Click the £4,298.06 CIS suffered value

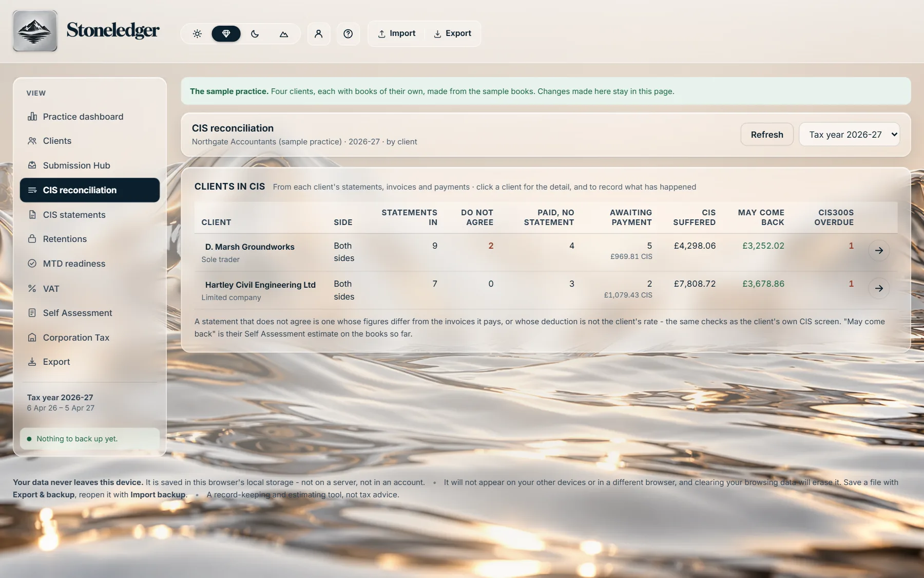[x=695, y=246]
